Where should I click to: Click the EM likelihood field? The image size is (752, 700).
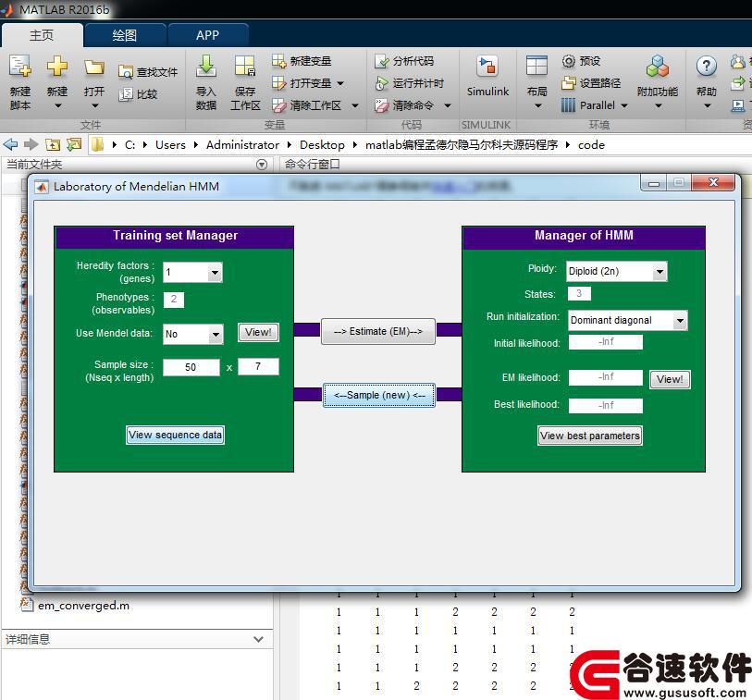click(605, 377)
